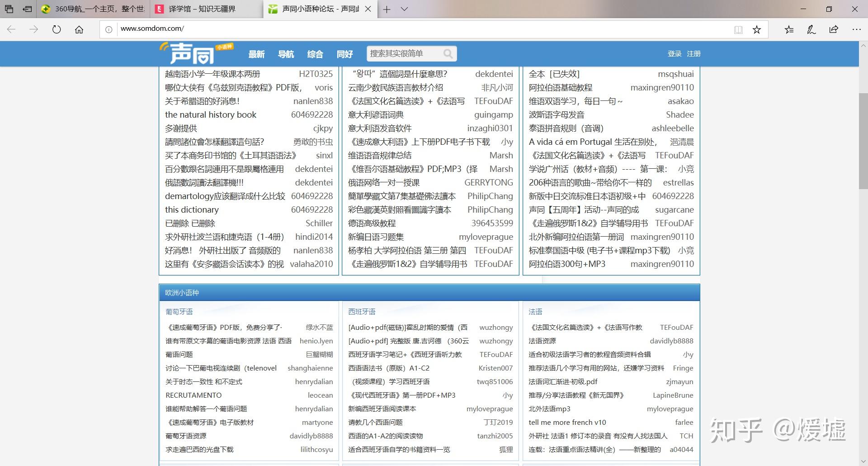Open post 北外法语mp3

coord(549,409)
